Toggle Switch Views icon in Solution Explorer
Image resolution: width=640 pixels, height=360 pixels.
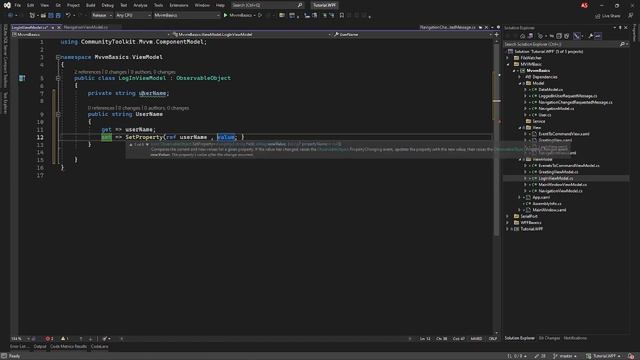(x=530, y=36)
